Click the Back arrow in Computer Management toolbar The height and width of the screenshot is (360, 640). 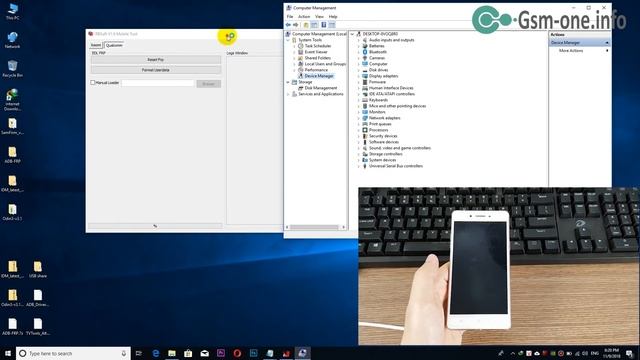click(289, 25)
